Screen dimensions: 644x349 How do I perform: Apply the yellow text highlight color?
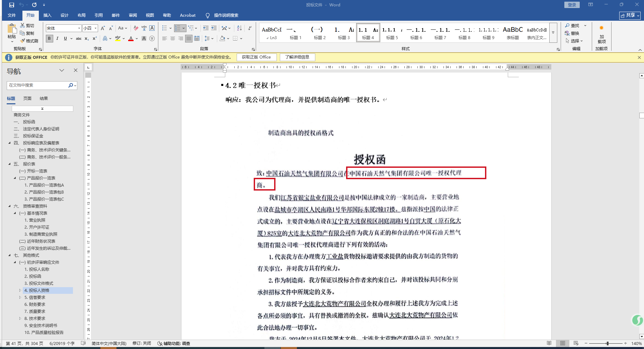118,39
